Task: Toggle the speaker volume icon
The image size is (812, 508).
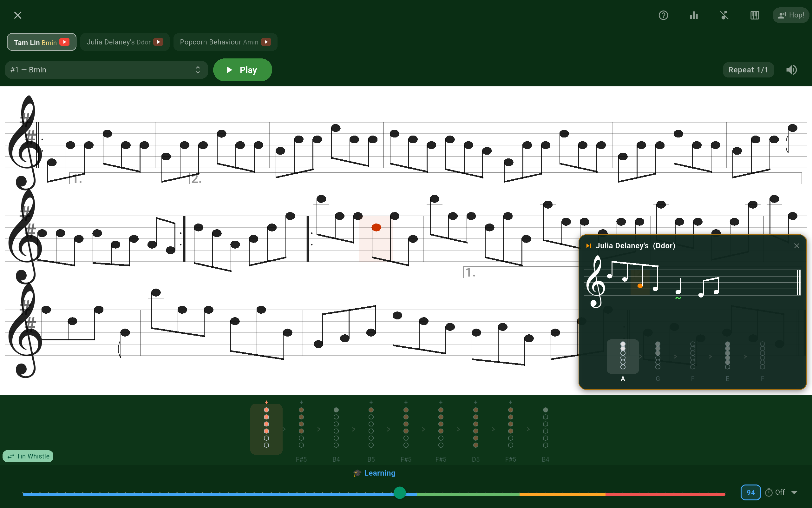Action: click(791, 70)
